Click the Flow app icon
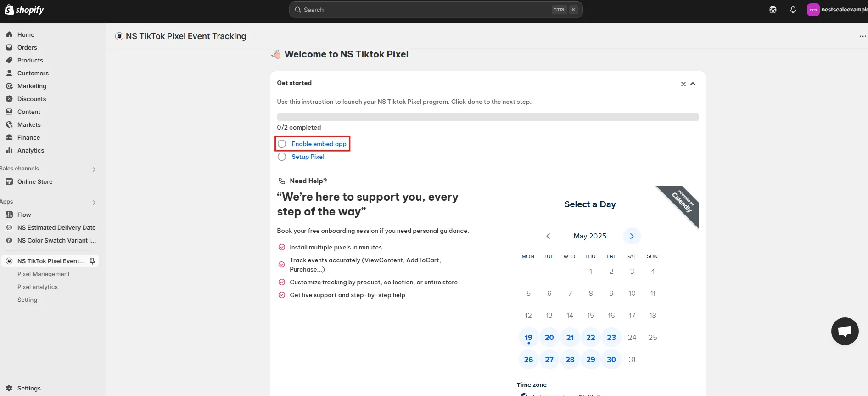Screen dimensions: 868x396 tap(9, 215)
